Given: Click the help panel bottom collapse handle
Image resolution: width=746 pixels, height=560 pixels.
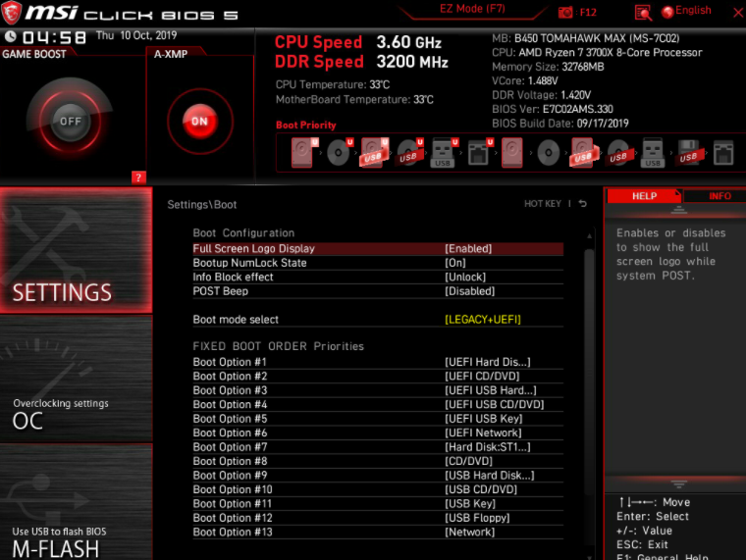Looking at the screenshot, I should click(679, 484).
